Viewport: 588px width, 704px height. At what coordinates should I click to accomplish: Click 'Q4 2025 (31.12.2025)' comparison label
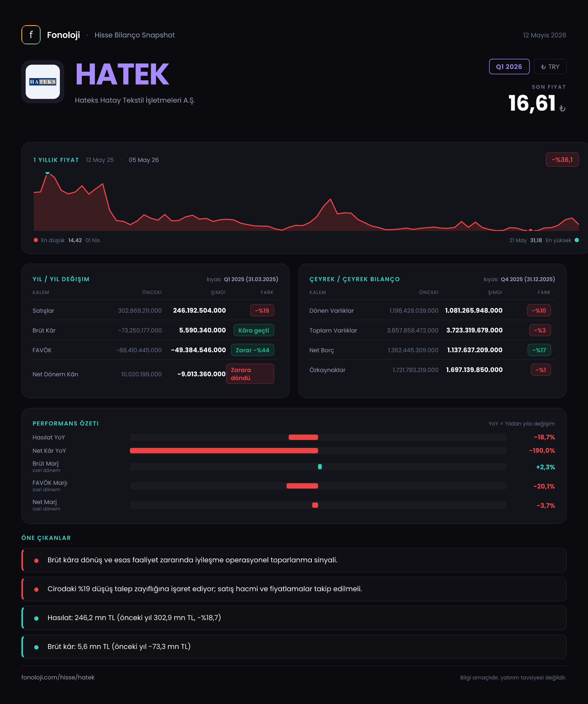click(x=528, y=279)
